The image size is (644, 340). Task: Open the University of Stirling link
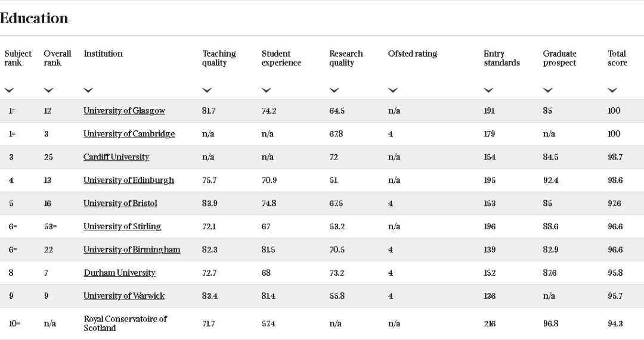[x=122, y=227]
